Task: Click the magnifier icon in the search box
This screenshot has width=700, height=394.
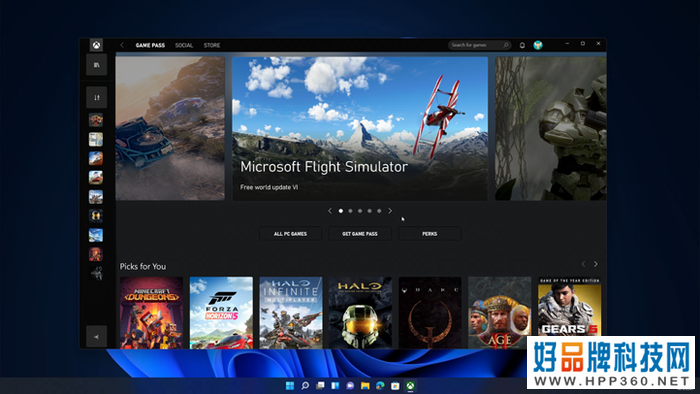Action: tap(506, 45)
